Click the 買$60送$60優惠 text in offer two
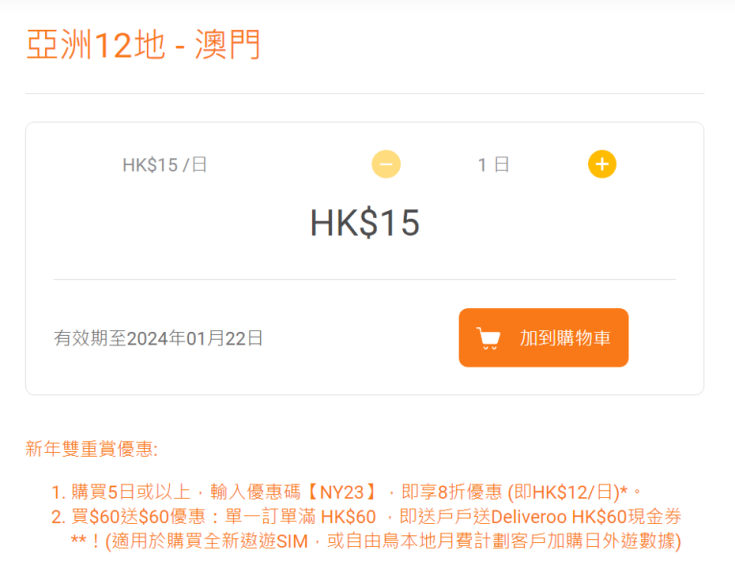 [138, 517]
